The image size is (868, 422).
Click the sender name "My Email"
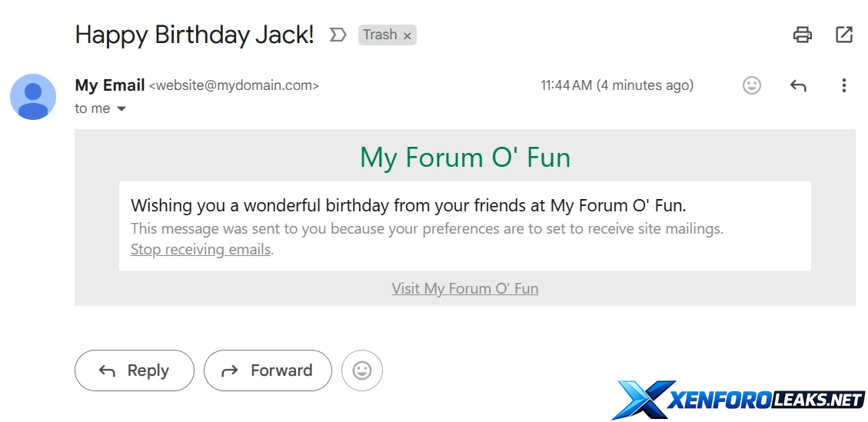[x=110, y=85]
